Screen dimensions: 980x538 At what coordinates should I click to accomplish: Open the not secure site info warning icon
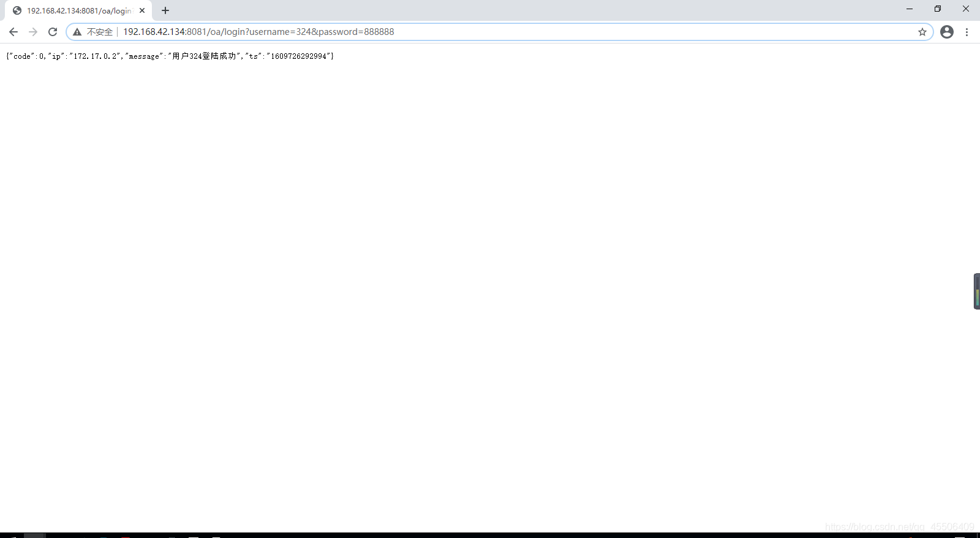pos(77,32)
